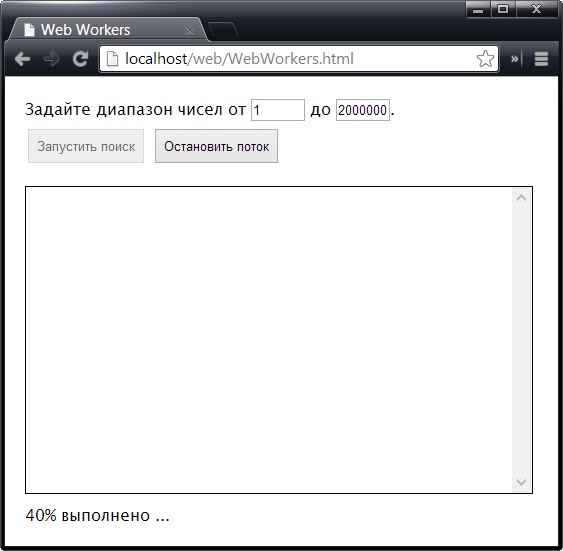
Task: Select the Web Workers tab
Action: pyautogui.click(x=108, y=29)
